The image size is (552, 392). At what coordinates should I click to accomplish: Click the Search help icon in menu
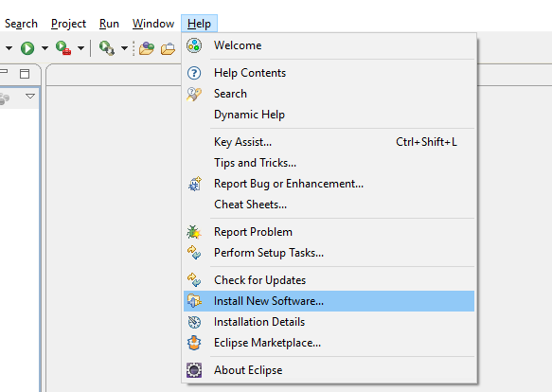194,94
